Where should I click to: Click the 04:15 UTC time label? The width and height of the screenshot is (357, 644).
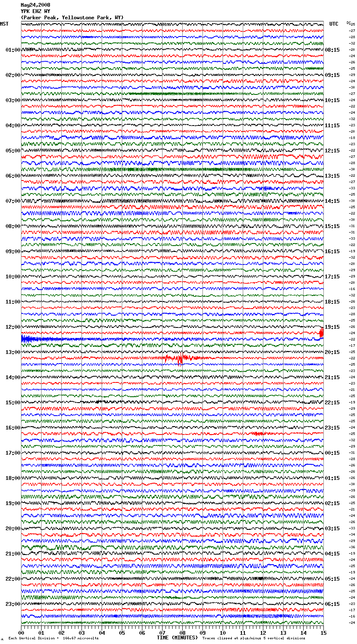(x=332, y=554)
